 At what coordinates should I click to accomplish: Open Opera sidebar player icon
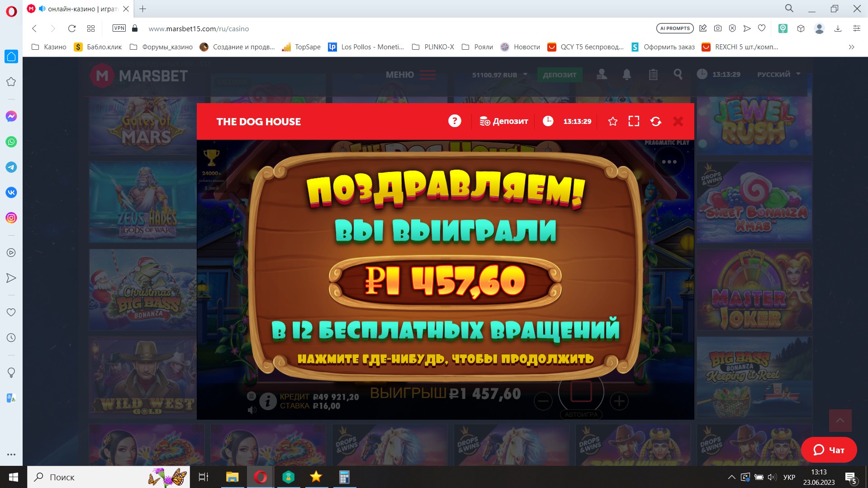[x=11, y=253]
